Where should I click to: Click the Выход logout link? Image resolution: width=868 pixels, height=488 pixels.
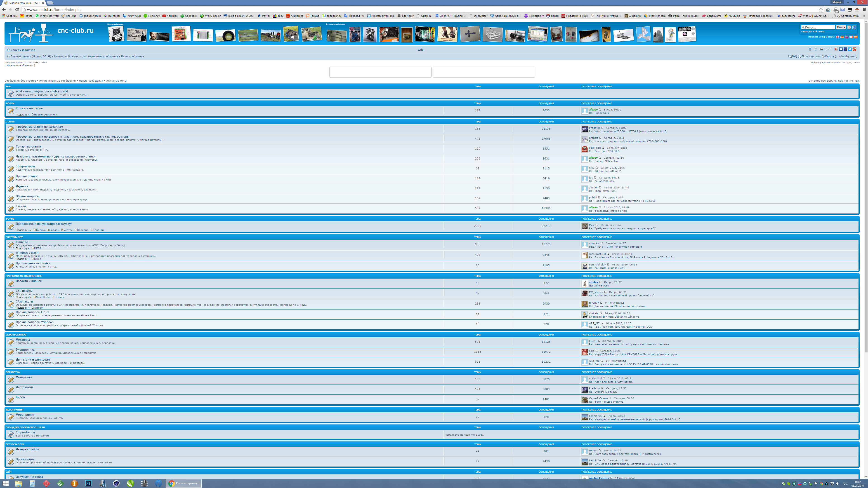click(829, 56)
